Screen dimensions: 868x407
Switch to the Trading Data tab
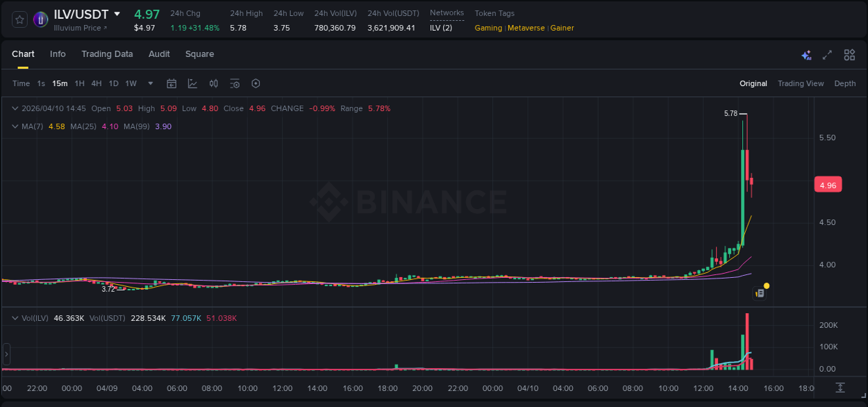107,53
